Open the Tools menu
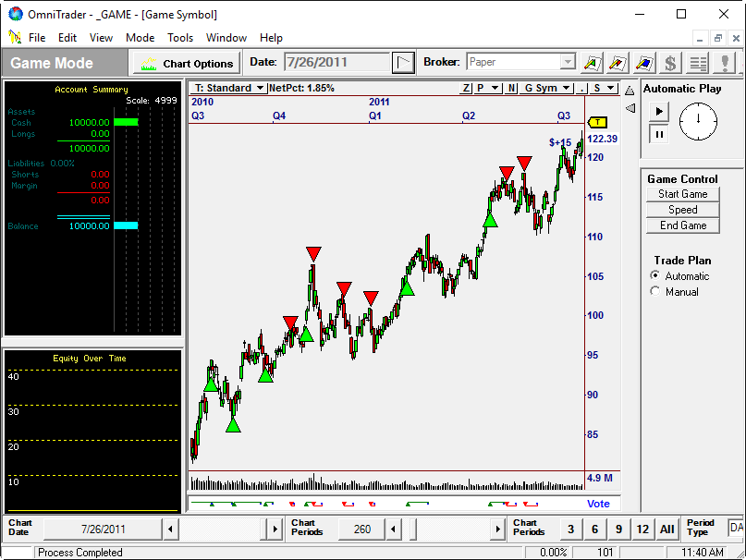The width and height of the screenshot is (746, 560). pyautogui.click(x=180, y=38)
